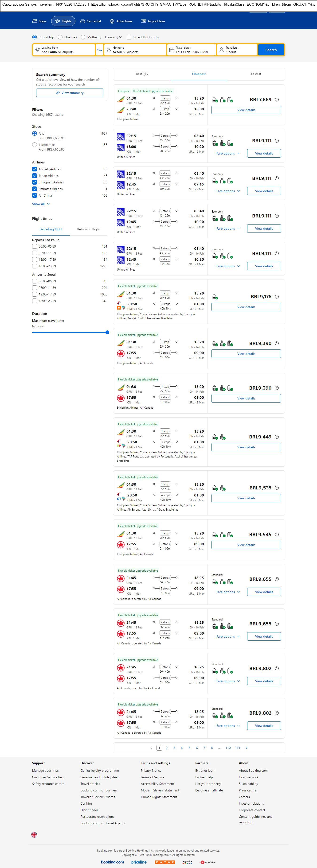
Task: Click the UK flag language icon in footer
Action: click(x=34, y=835)
